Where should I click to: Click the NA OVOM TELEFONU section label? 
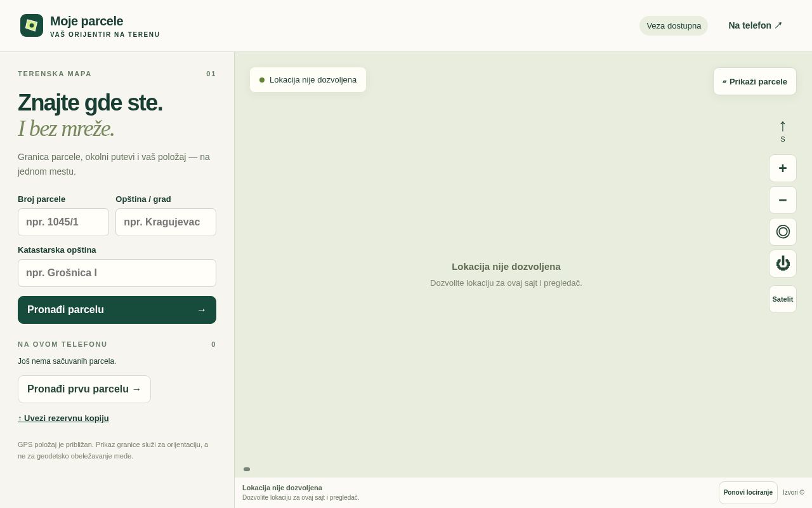coord(63,344)
